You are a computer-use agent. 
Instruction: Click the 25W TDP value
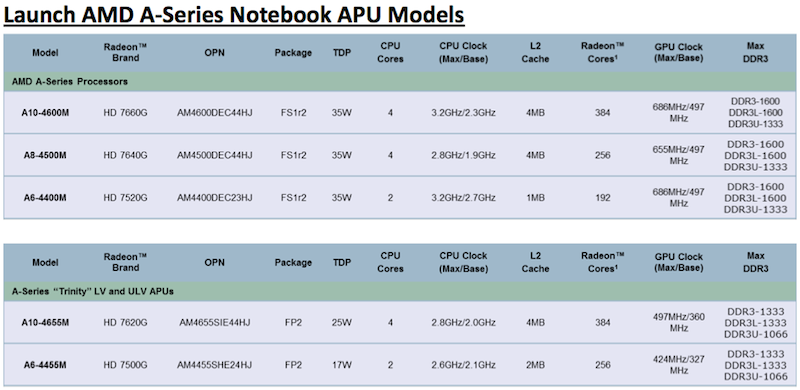pos(342,323)
